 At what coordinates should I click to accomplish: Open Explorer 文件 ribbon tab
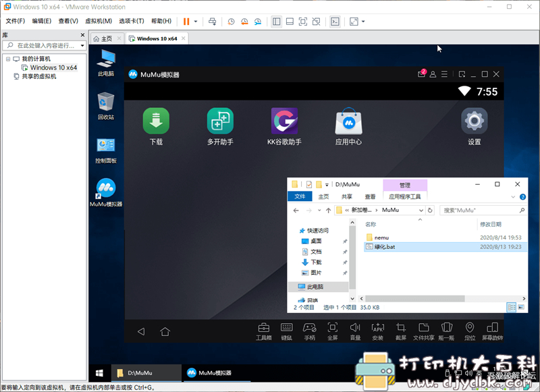pyautogui.click(x=300, y=196)
